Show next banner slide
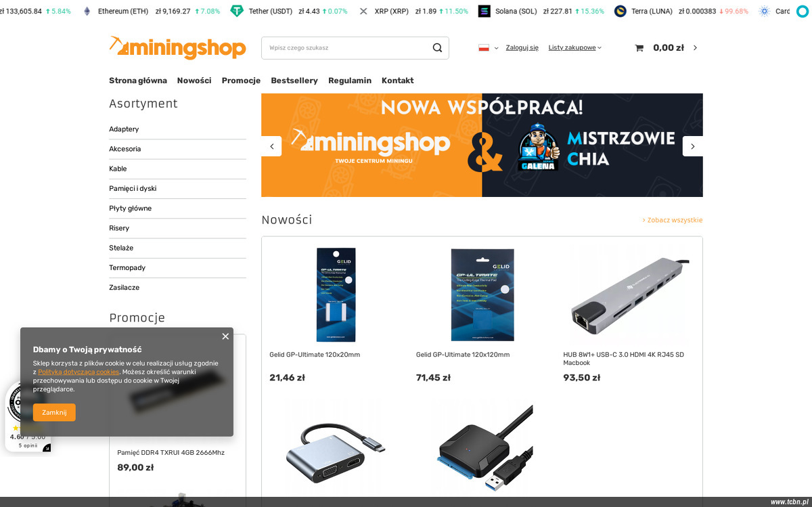The image size is (812, 507). click(x=692, y=146)
